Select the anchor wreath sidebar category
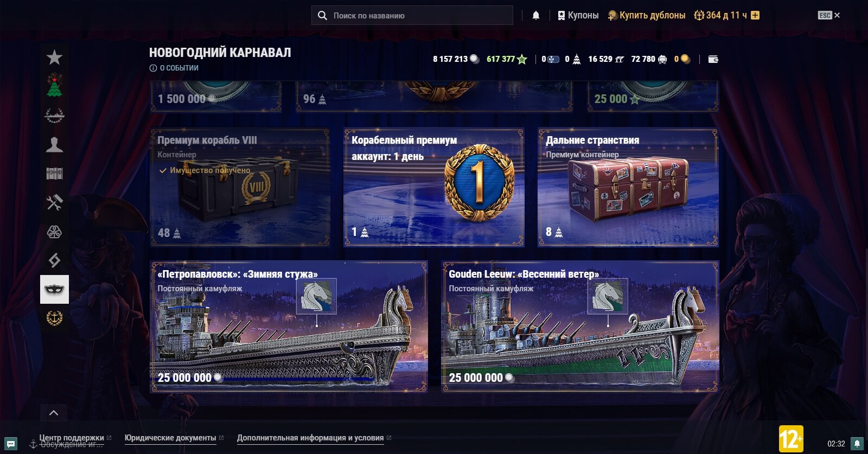The width and height of the screenshot is (868, 454). pyautogui.click(x=54, y=318)
